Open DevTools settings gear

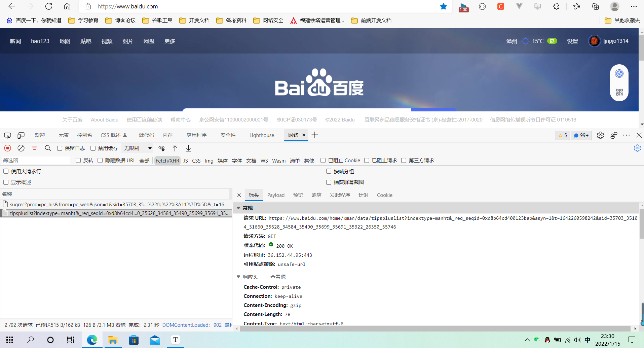click(x=601, y=135)
